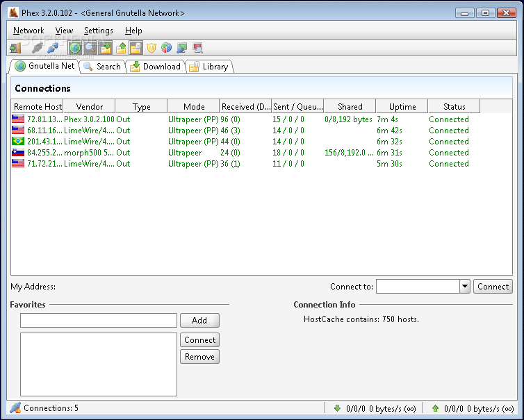This screenshot has height=420, width=524.
Task: Click the HostCache contains 750 hosts text
Action: point(361,319)
